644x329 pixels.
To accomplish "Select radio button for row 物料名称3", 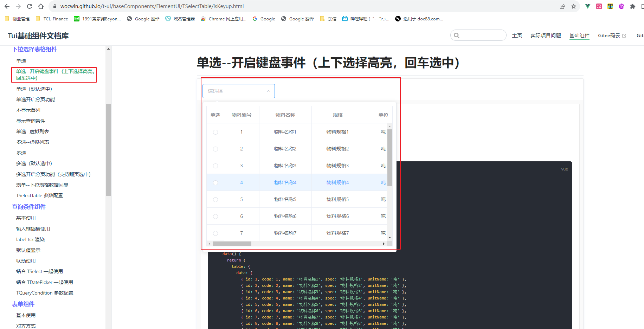I will point(215,166).
